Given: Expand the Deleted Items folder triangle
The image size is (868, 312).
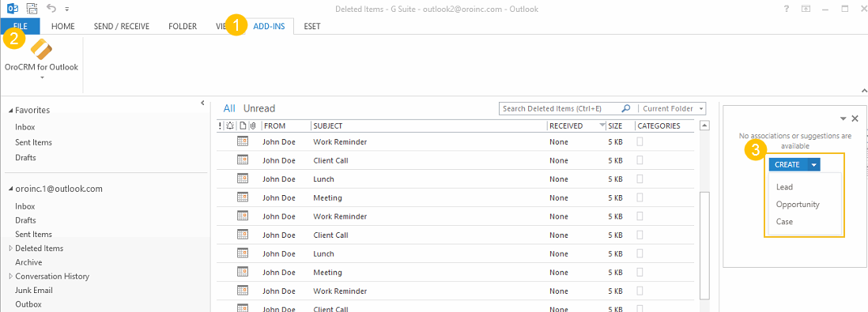Looking at the screenshot, I should pyautogui.click(x=10, y=248).
